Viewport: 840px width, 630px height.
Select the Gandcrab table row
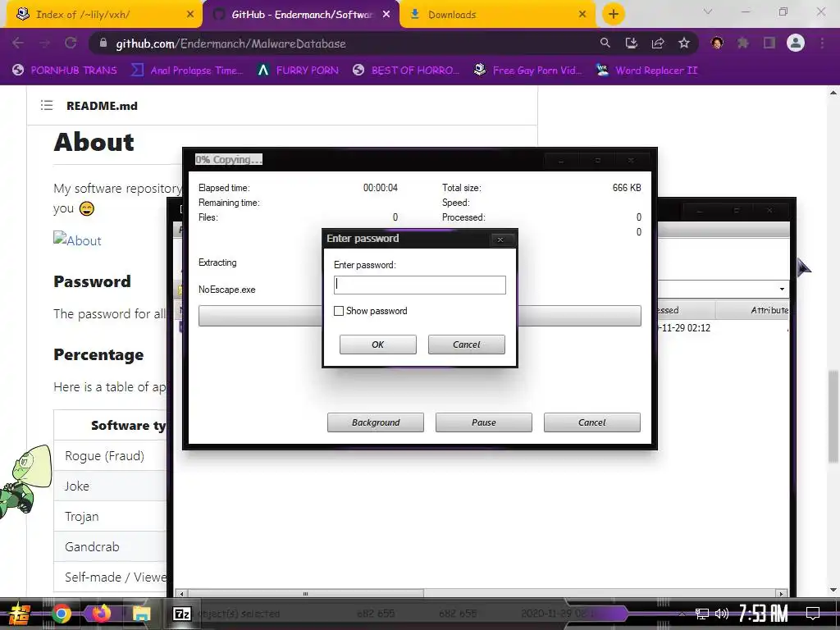tap(111, 546)
